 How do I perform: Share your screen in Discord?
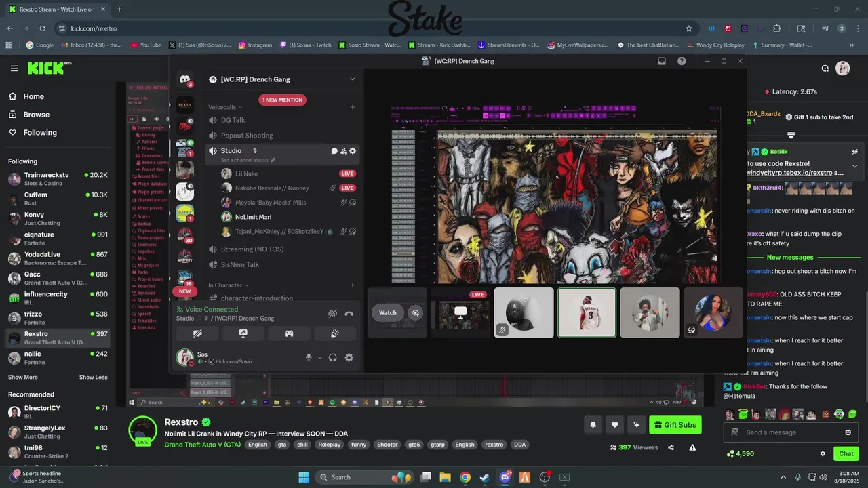pos(243,333)
